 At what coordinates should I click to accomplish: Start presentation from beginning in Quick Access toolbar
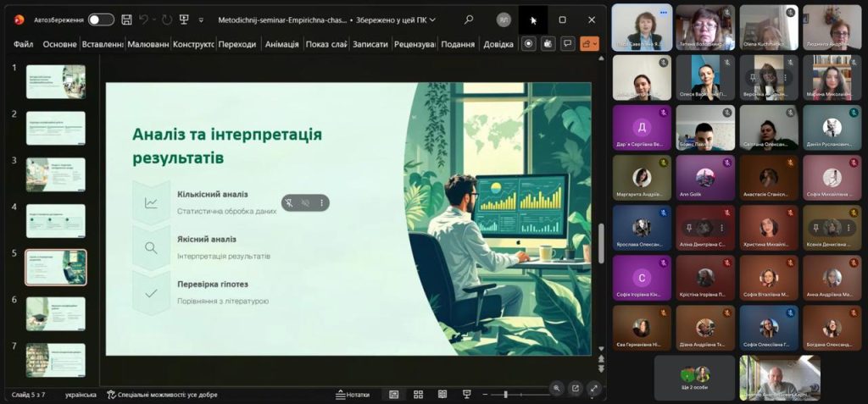pos(183,19)
